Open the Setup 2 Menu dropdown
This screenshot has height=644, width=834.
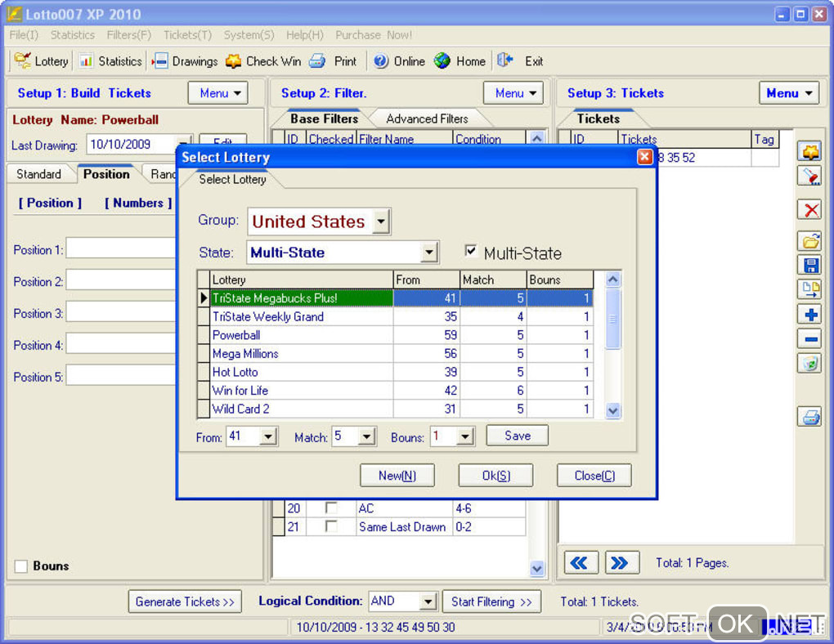click(x=513, y=93)
